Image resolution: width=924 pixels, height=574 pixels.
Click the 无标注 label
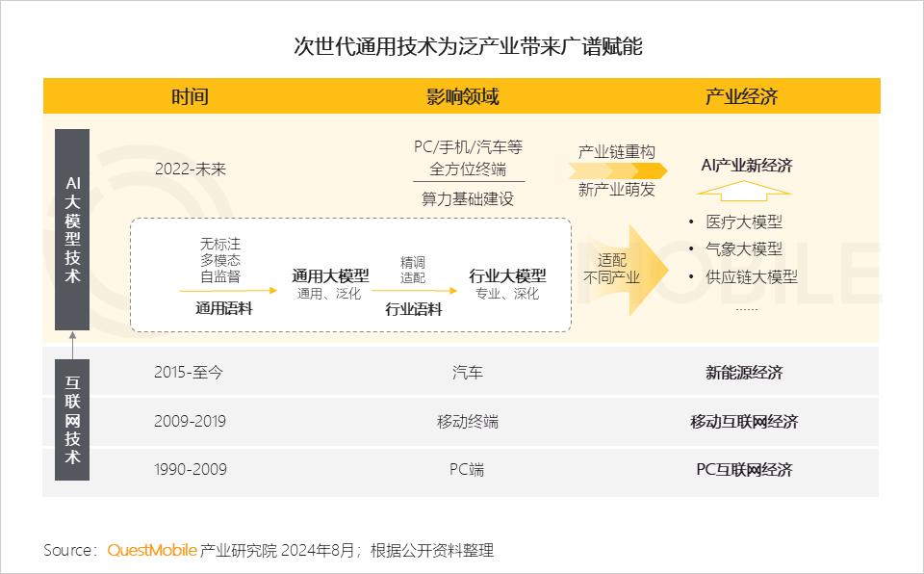pyautogui.click(x=220, y=244)
